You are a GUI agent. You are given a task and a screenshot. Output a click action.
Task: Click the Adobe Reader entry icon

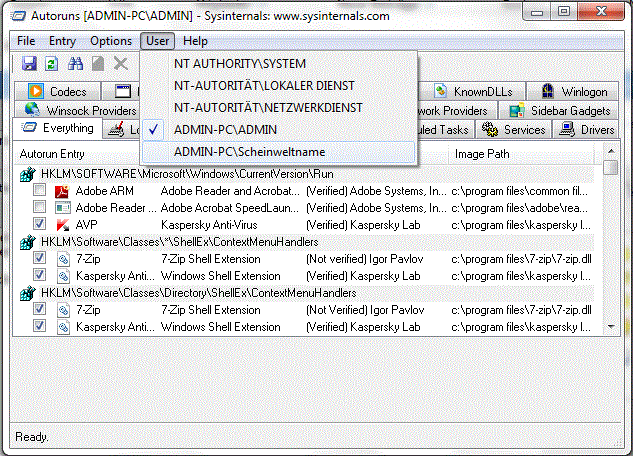point(62,208)
